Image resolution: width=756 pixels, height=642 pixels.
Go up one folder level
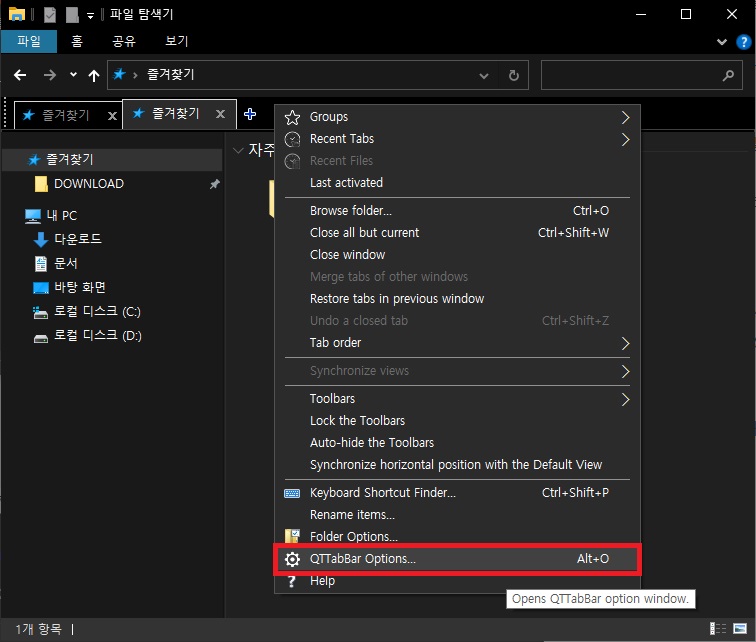tap(94, 75)
